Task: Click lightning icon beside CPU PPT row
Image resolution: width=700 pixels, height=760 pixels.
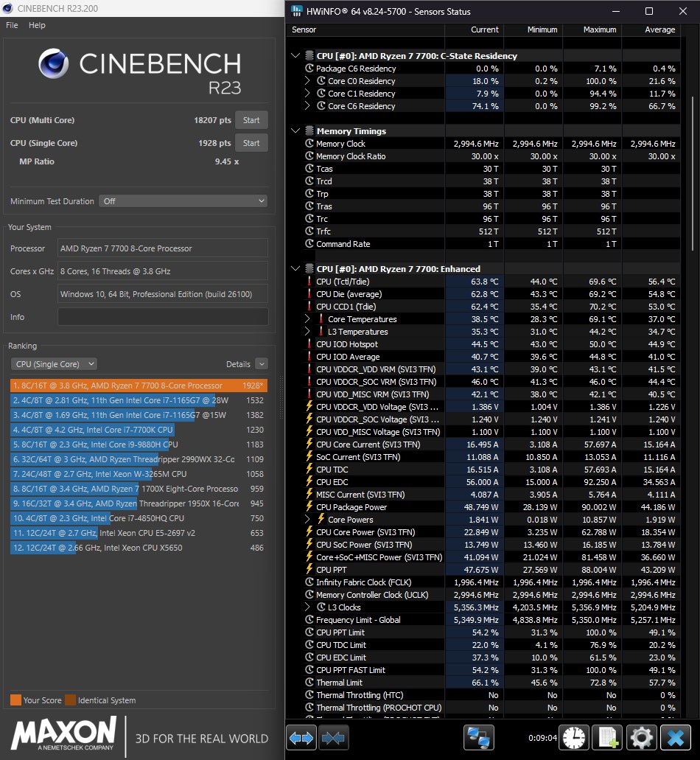Action: (x=309, y=570)
